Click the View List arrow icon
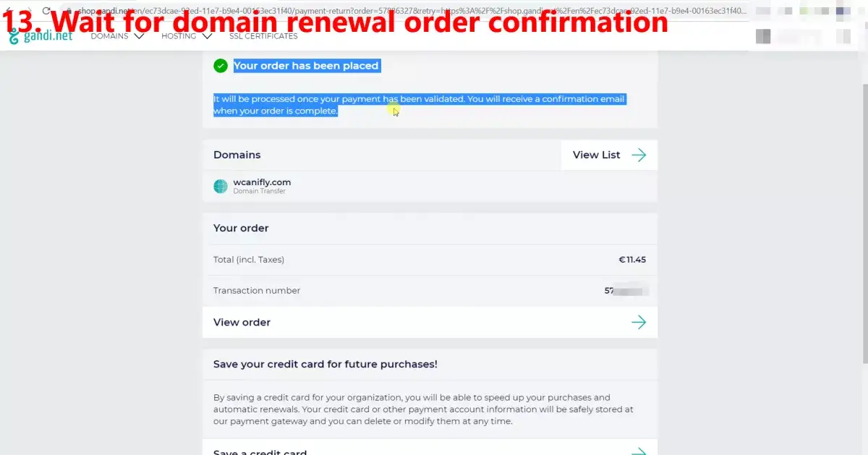 [x=639, y=155]
